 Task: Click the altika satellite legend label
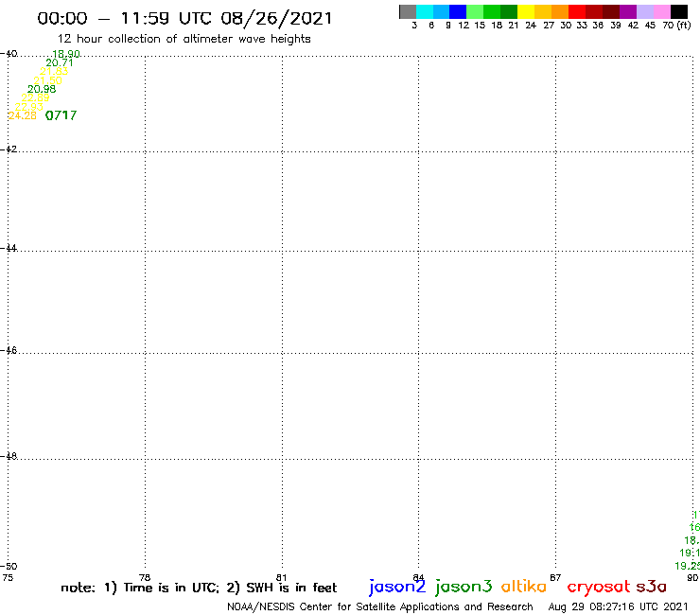coord(523,587)
